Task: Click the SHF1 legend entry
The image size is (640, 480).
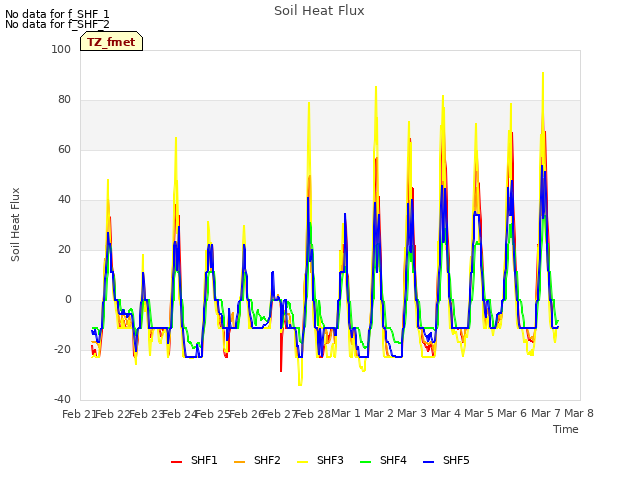Action: [194, 460]
